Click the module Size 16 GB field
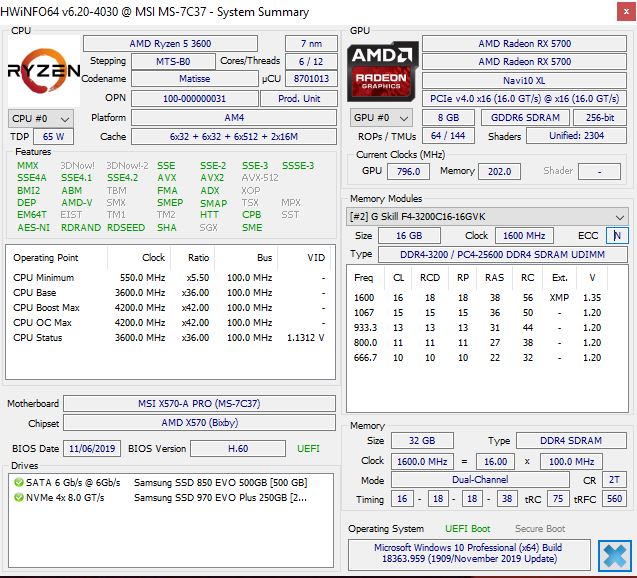This screenshot has height=578, width=637. coord(409,236)
